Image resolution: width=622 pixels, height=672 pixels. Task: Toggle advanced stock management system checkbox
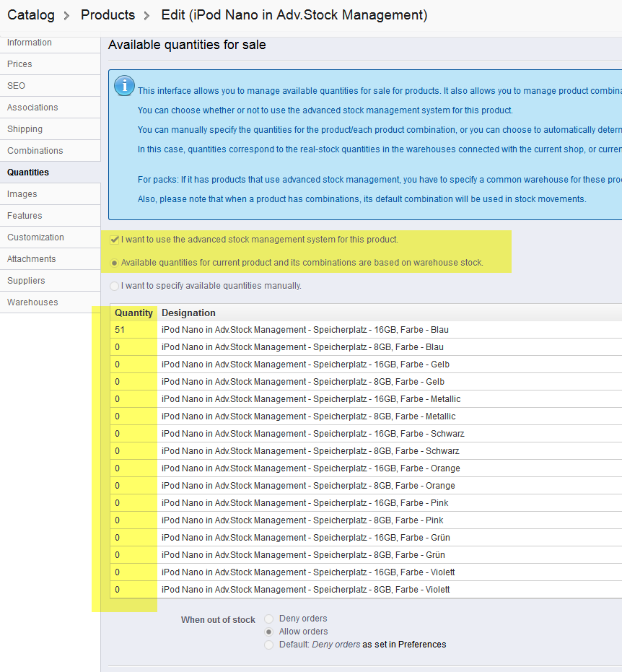[115, 240]
